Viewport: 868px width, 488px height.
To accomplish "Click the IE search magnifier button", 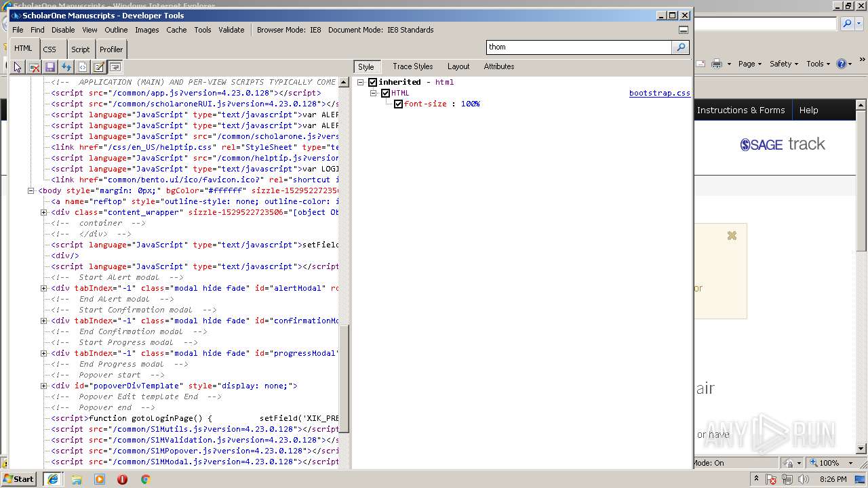I will coord(847,24).
